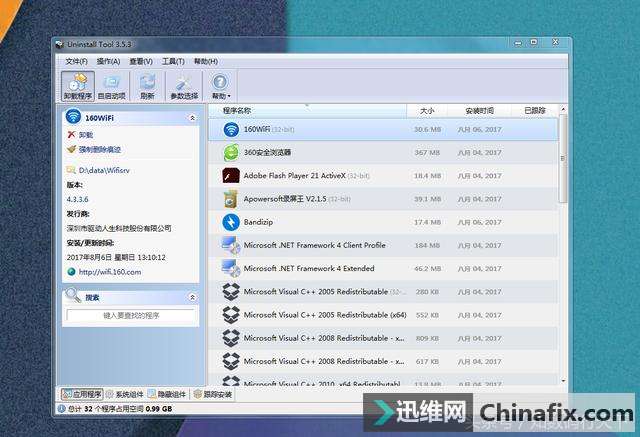640x437 pixels.
Task: Select Microsoft .NET Framework 4 Extended row
Action: click(383, 268)
